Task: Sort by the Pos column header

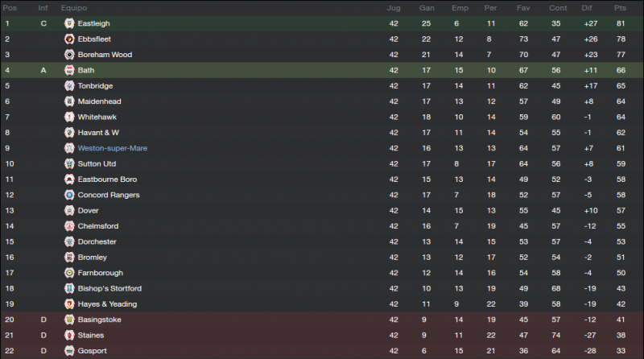Action: tap(10, 8)
